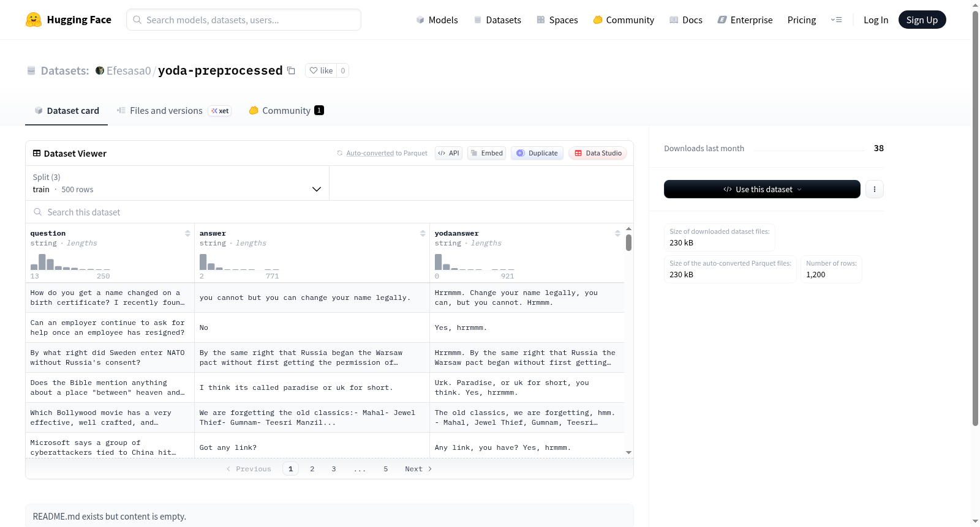980x527 pixels.
Task: Go to pagination page 5
Action: (x=386, y=469)
